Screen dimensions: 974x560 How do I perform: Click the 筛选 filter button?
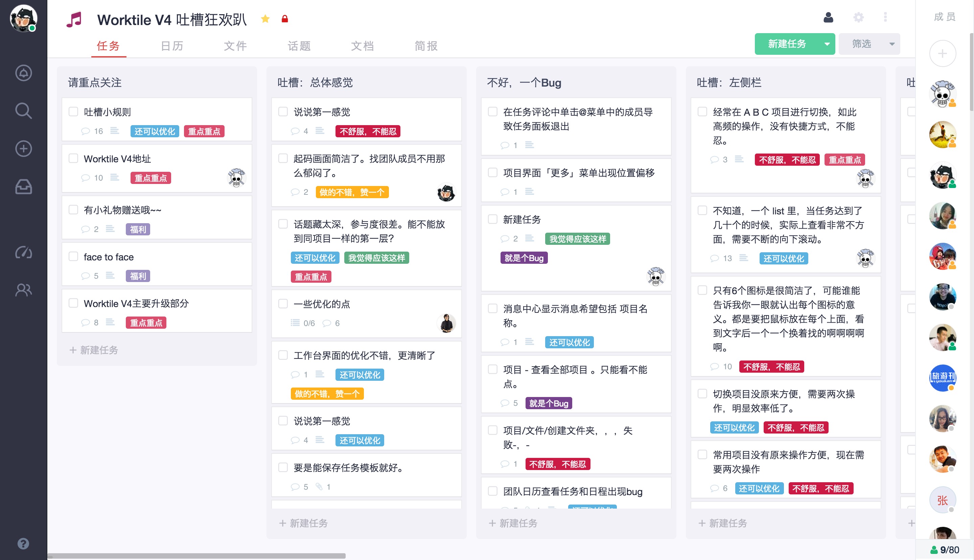861,44
